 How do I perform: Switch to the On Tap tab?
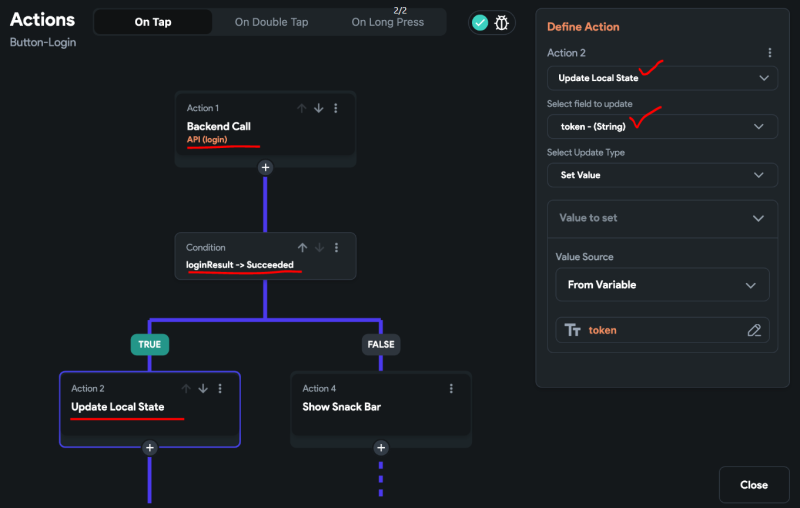pos(153,22)
